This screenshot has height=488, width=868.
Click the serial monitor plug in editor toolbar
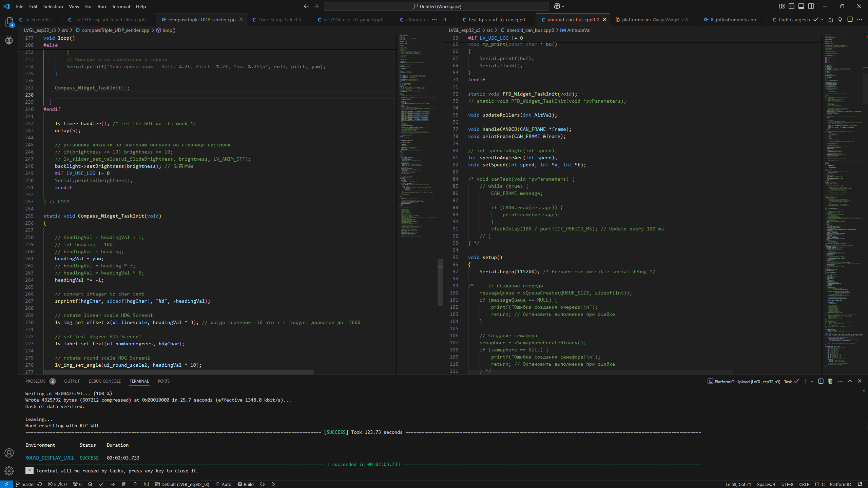[840, 20]
